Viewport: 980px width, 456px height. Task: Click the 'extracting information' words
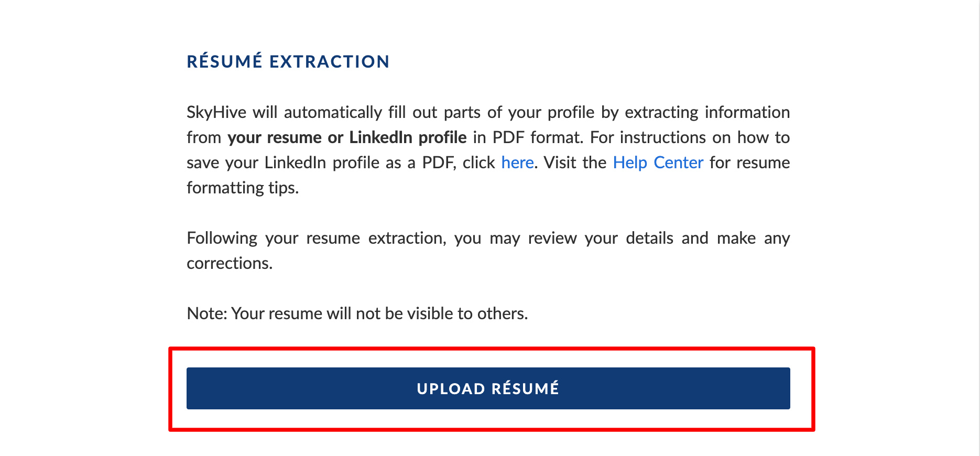(x=707, y=112)
